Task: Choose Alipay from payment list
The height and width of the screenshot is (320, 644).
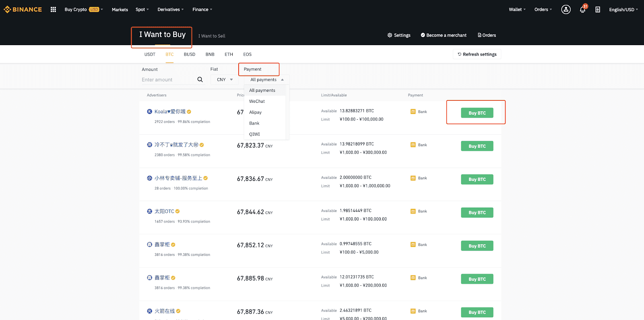Action: coord(255,112)
